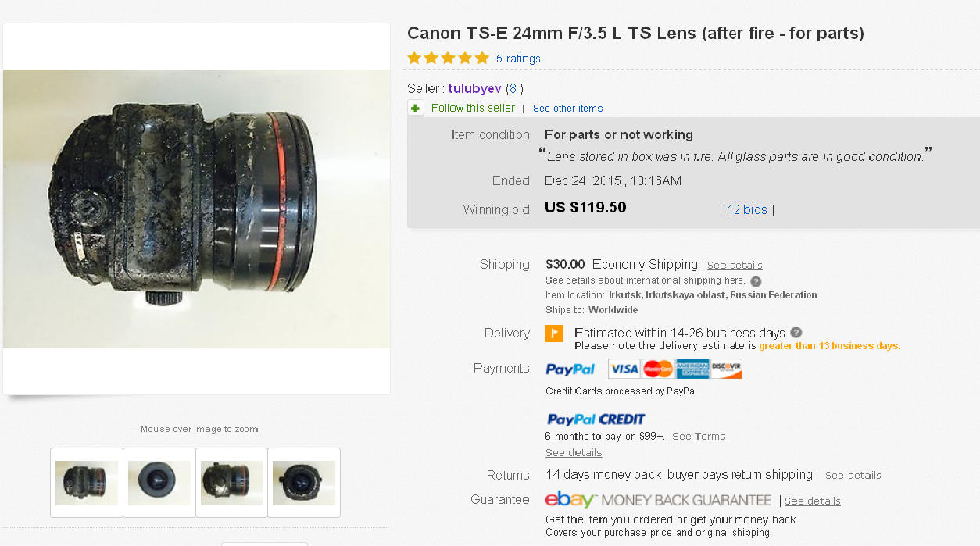Click the Discover card icon
This screenshot has height=546, width=980.
point(726,369)
